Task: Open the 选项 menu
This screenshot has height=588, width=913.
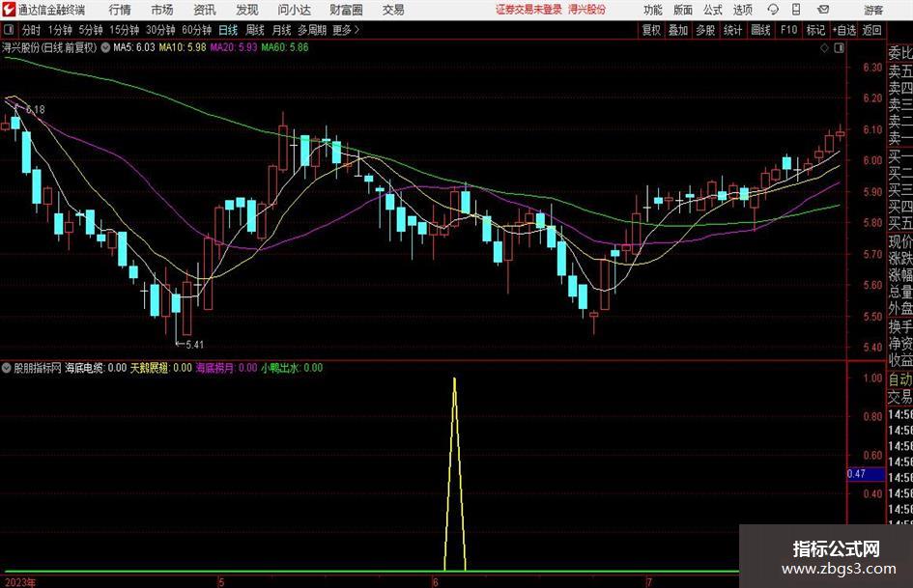Action: point(742,10)
